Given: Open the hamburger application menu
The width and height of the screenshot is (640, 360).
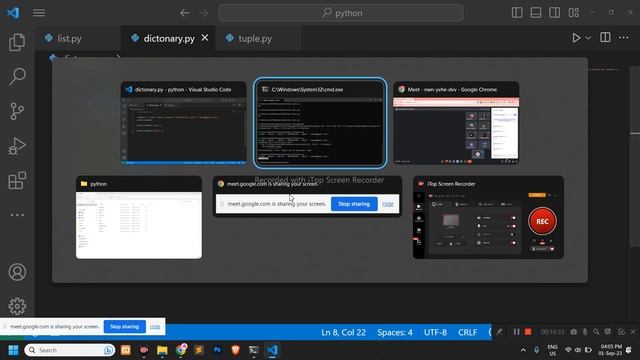Looking at the screenshot, I should pyautogui.click(x=39, y=13).
